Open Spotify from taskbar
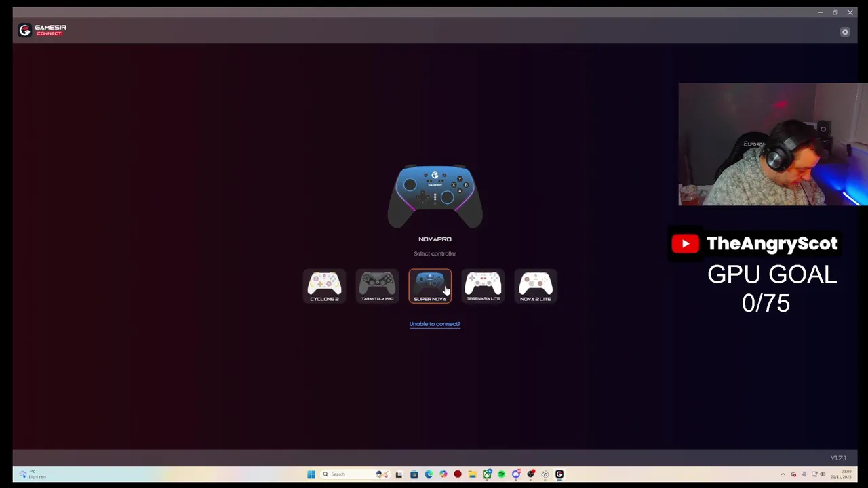This screenshot has height=488, width=868. pyautogui.click(x=501, y=474)
